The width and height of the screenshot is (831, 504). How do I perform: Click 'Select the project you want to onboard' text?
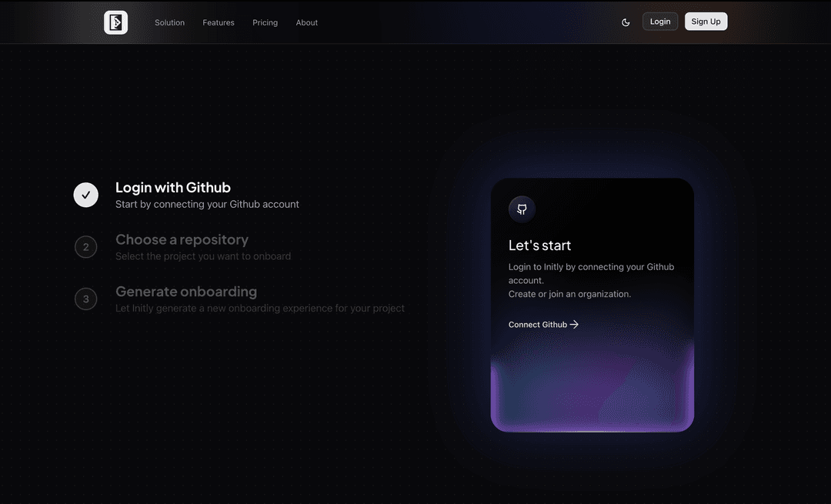[x=203, y=256]
